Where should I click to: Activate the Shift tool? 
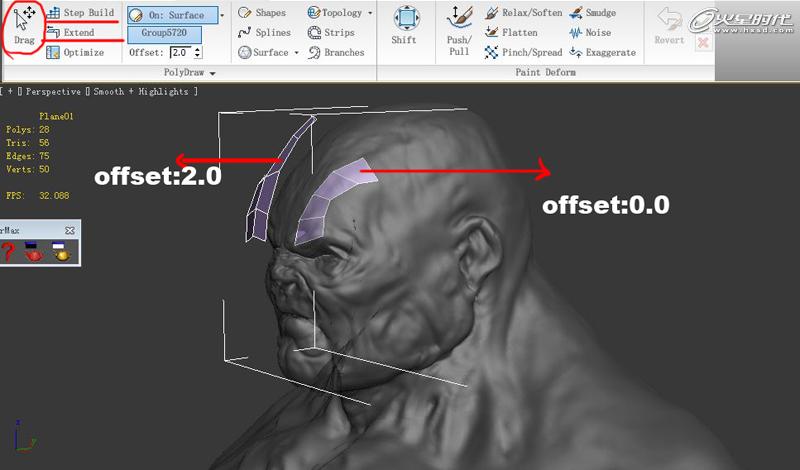pos(406,26)
